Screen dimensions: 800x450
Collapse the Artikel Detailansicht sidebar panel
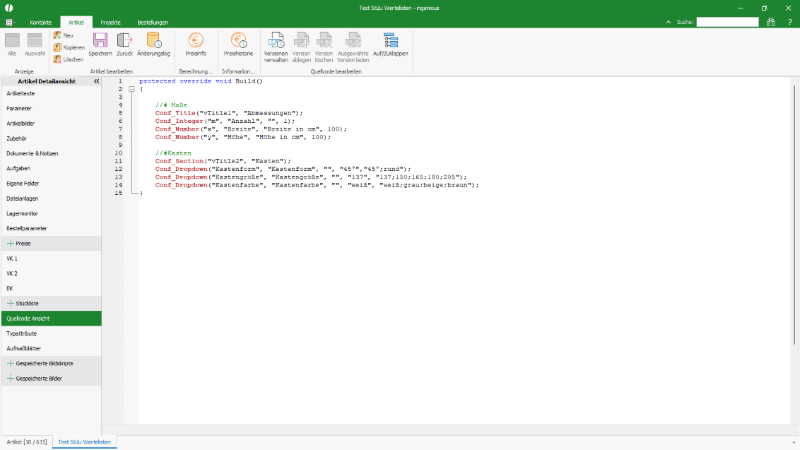[x=96, y=81]
